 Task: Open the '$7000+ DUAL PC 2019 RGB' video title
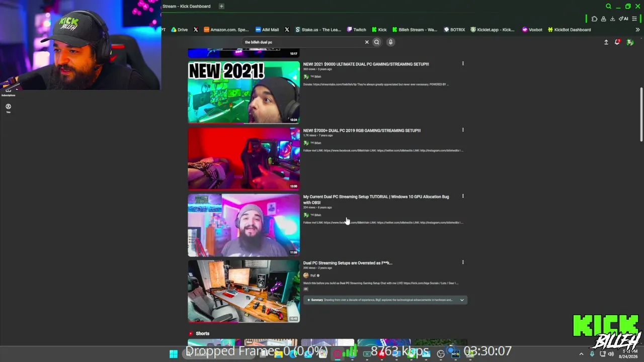point(362,131)
